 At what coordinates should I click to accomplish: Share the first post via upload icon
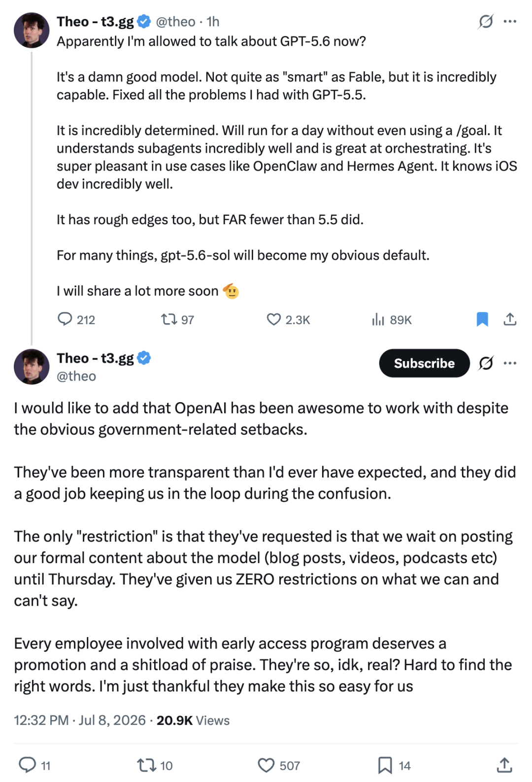510,319
